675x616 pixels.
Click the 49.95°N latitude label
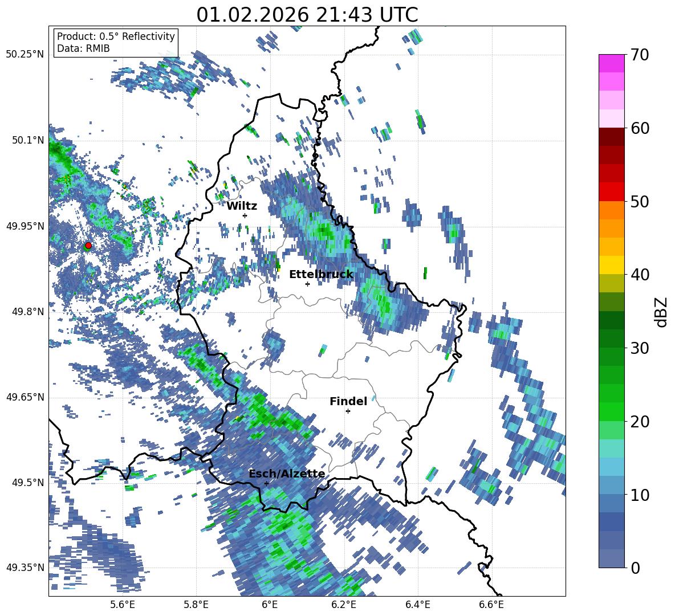pos(25,226)
